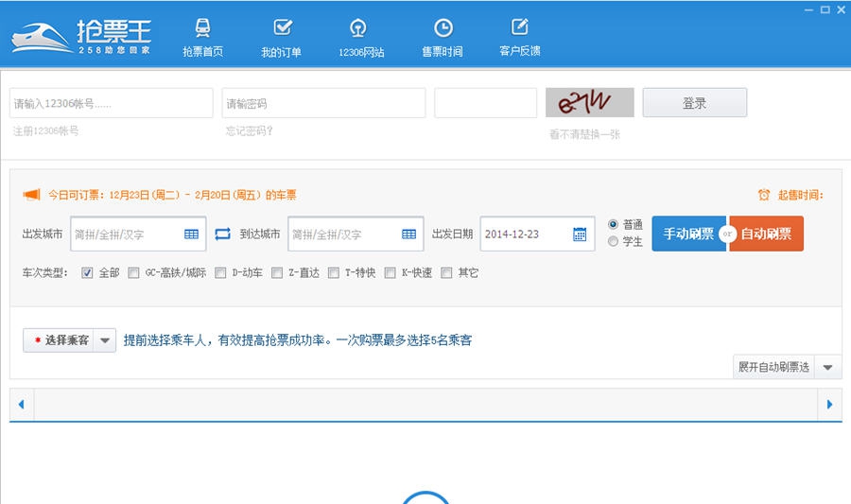Focus the 出发城市 input field
Screen dimensions: 851x504
[x=138, y=234]
